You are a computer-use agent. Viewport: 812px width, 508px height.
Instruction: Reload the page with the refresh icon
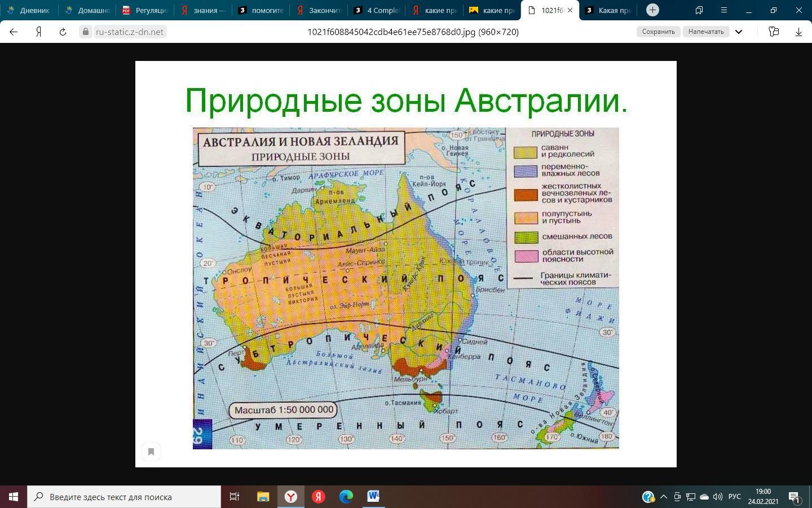click(63, 32)
